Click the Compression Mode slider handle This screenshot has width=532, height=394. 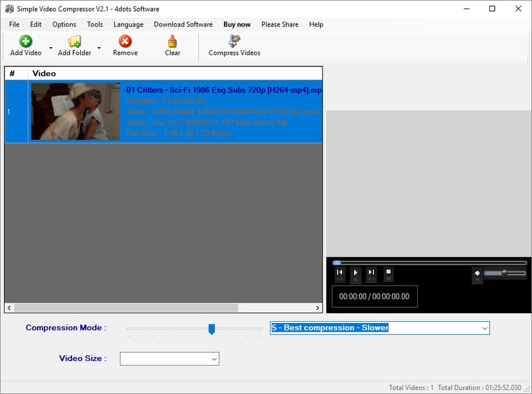(211, 328)
